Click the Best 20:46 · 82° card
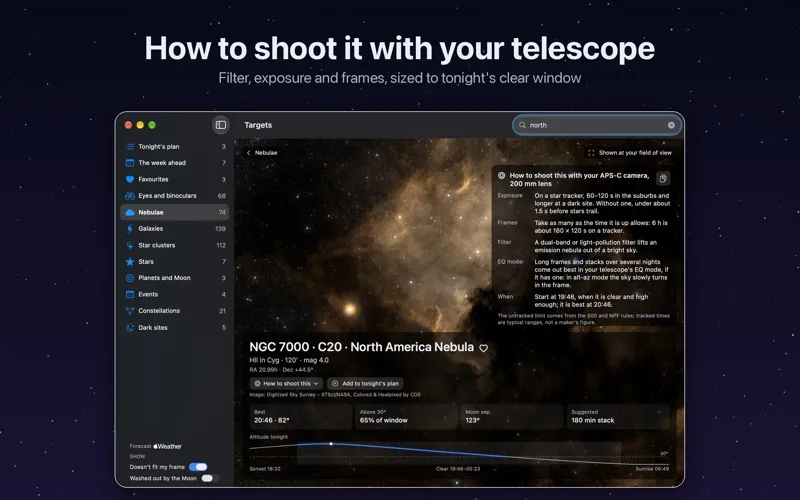Viewport: 800px width, 500px height. point(301,417)
